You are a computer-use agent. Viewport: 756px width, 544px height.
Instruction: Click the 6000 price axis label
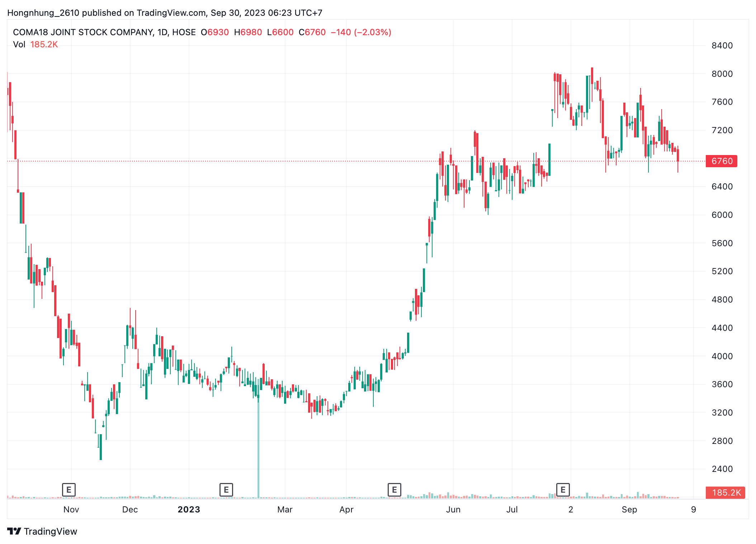722,215
